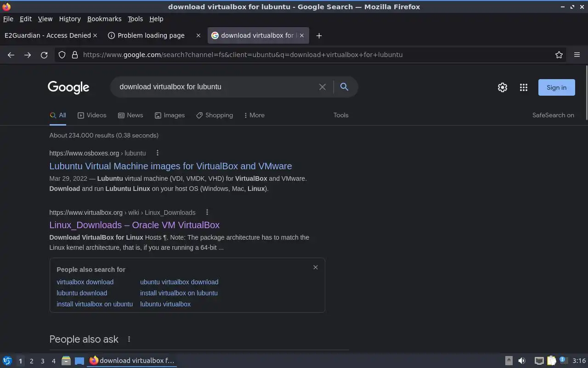Viewport: 588px width, 368px height.
Task: Search for lubuntu download suggestion
Action: (82, 293)
